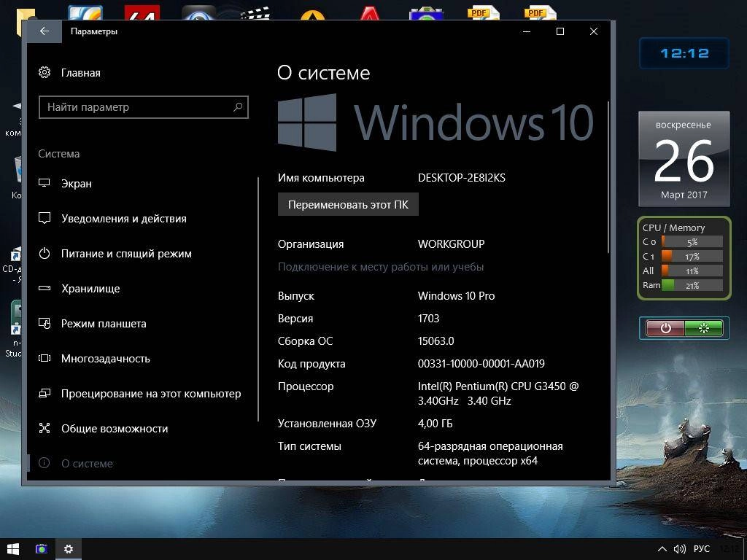Screen dimensions: 747x560
Task: Click Подключение к месту работы или учебы
Action: click(x=381, y=267)
